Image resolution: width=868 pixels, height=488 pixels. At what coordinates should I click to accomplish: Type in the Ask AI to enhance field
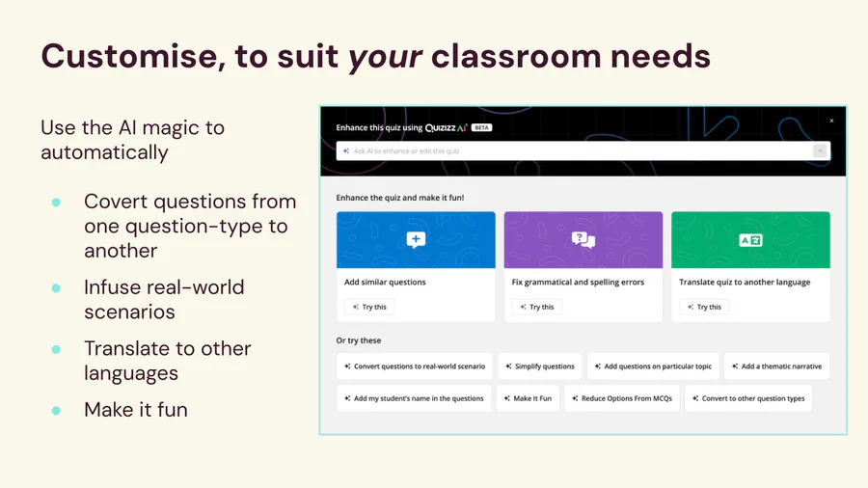click(x=579, y=150)
